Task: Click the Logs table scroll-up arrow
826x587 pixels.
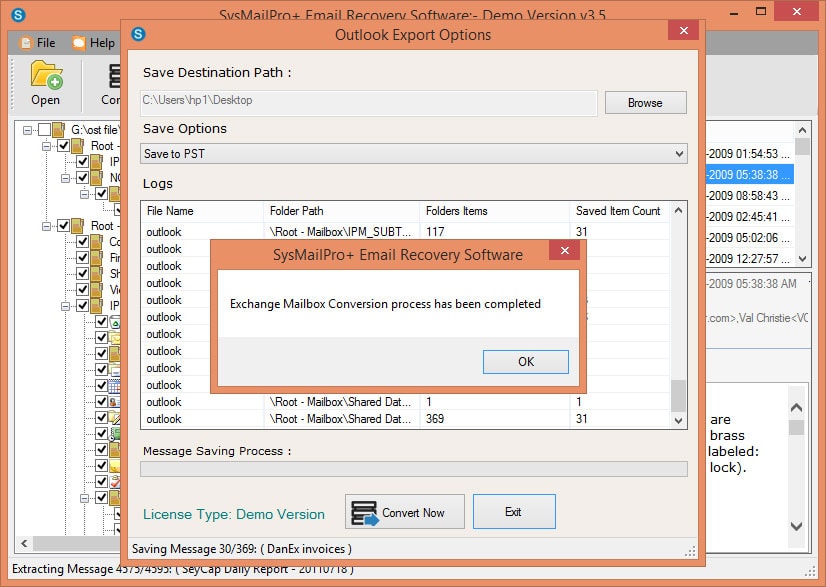Action: [678, 210]
